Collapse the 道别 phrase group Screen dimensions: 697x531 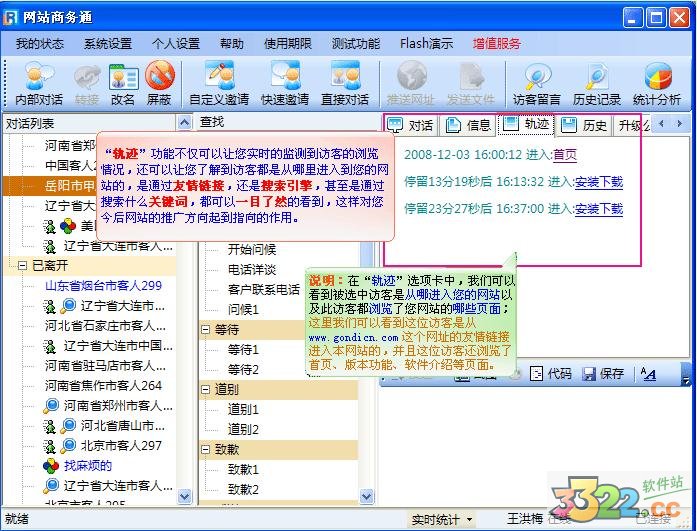pos(205,390)
